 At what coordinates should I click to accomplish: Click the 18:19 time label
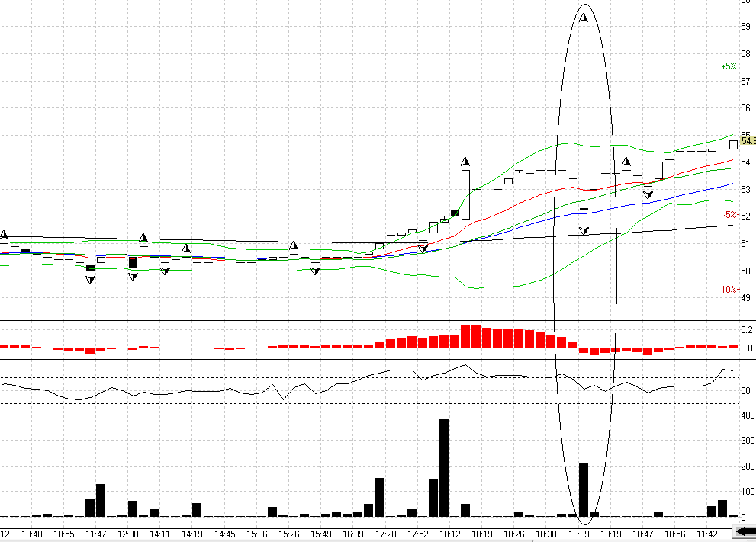482,534
